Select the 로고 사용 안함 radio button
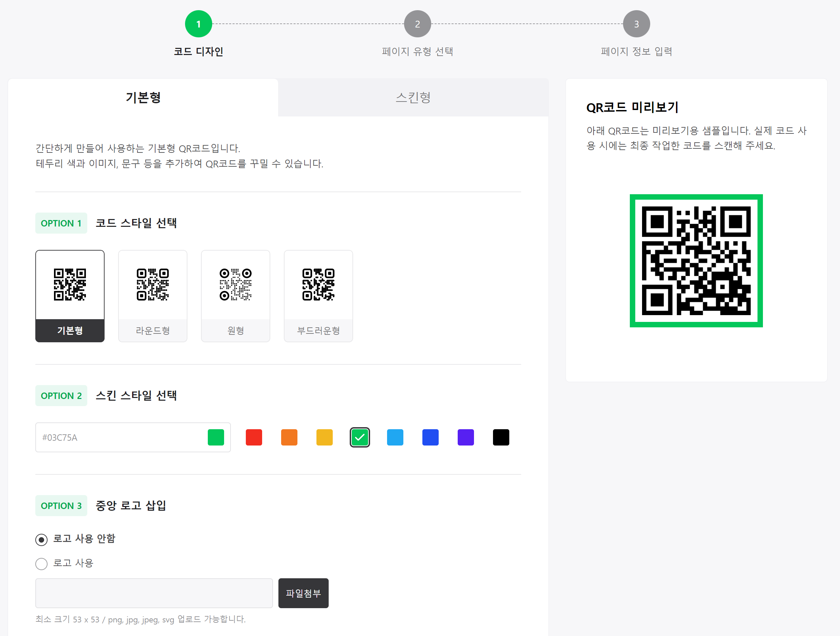The height and width of the screenshot is (636, 840). pyautogui.click(x=41, y=539)
